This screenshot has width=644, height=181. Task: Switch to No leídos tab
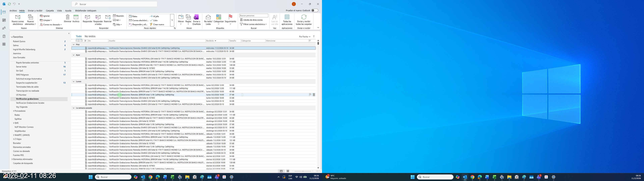[x=90, y=37]
